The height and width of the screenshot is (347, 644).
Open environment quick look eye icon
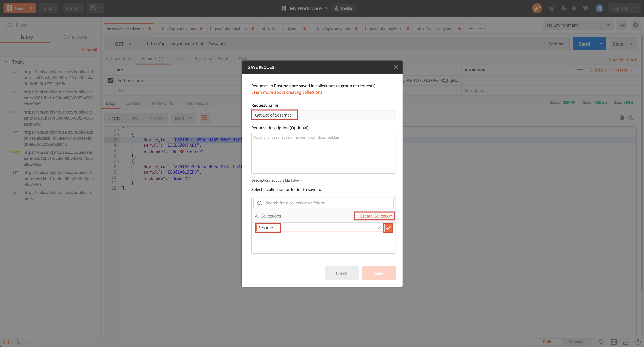pyautogui.click(x=622, y=25)
